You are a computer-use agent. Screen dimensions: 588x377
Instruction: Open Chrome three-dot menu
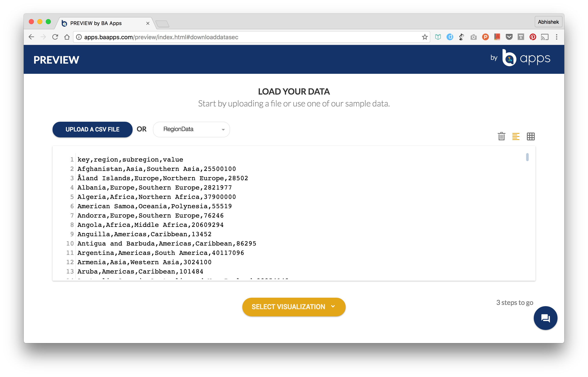pyautogui.click(x=556, y=37)
